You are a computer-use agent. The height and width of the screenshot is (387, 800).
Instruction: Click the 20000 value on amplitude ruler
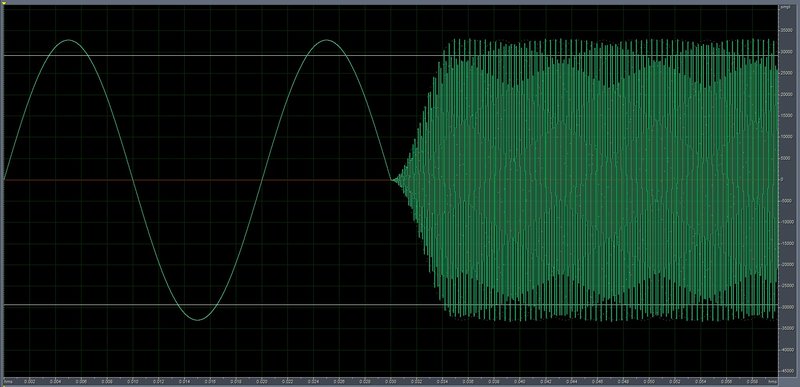(787, 94)
